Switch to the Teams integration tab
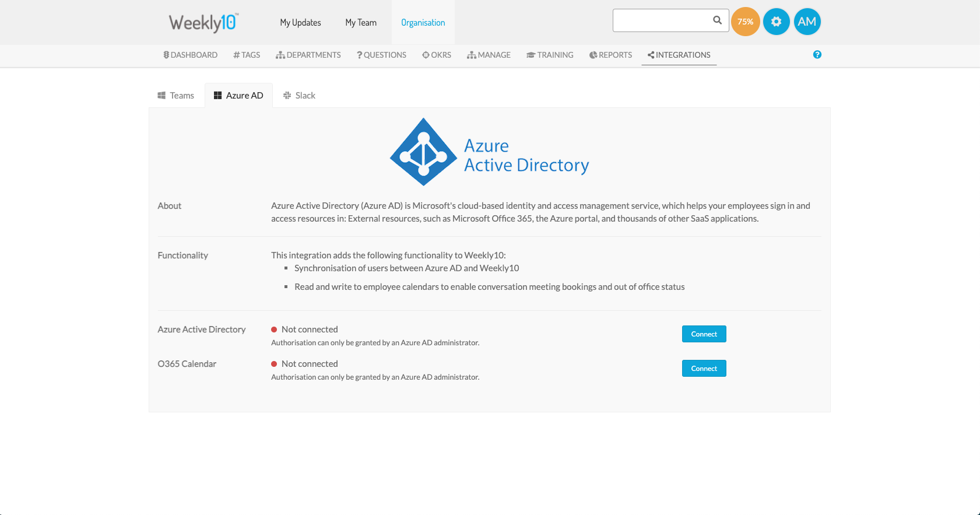The image size is (980, 515). coord(176,96)
